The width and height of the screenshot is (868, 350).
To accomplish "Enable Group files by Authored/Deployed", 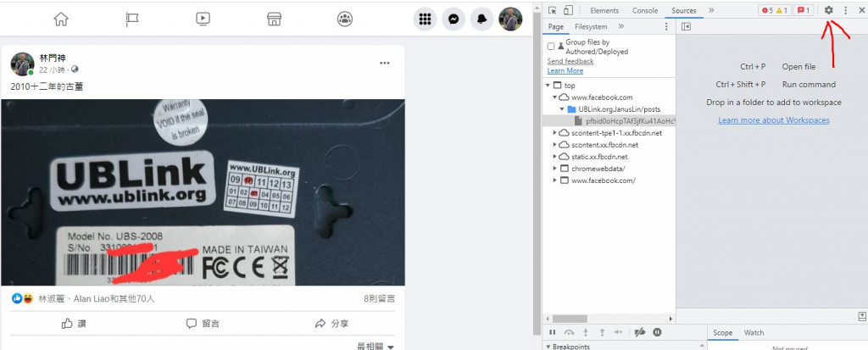I will pyautogui.click(x=551, y=47).
